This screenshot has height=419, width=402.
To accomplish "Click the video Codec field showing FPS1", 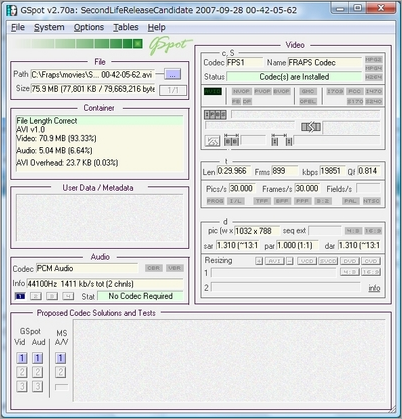I will coord(245,62).
